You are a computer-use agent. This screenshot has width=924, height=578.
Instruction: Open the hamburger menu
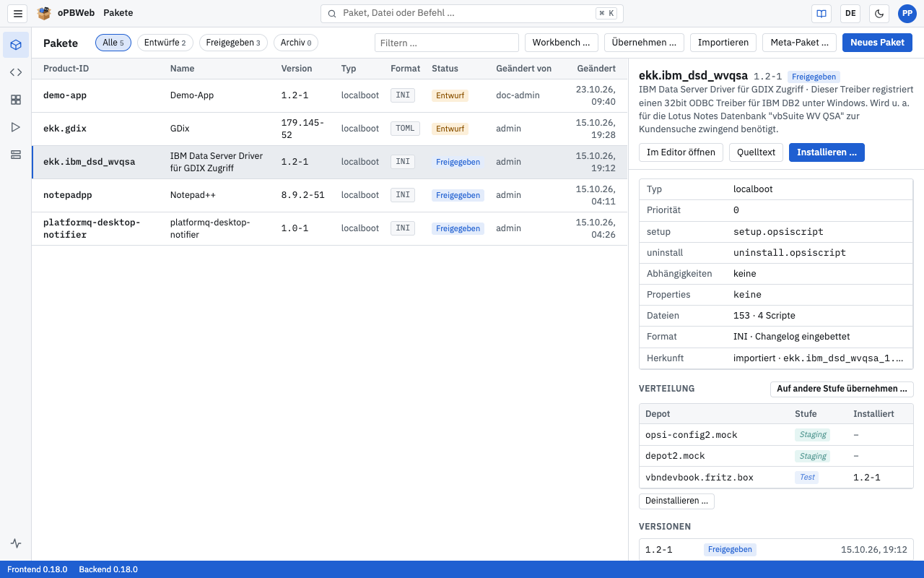click(19, 13)
